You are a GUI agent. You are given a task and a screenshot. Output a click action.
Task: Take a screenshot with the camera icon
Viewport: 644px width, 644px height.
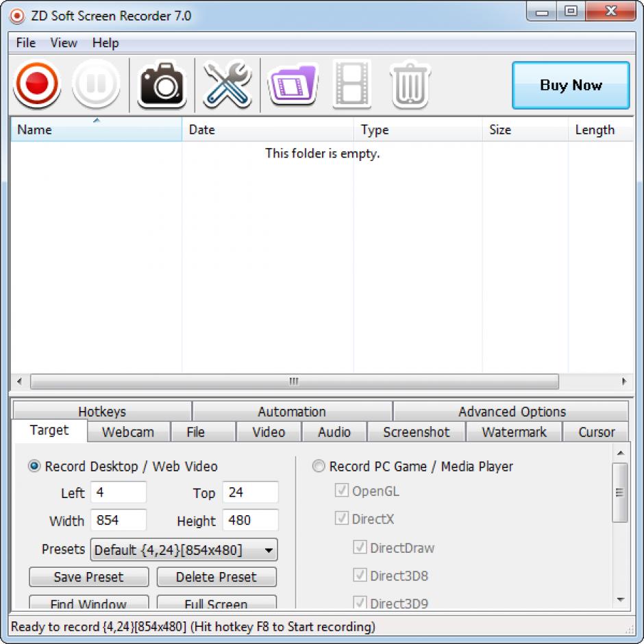[162, 85]
